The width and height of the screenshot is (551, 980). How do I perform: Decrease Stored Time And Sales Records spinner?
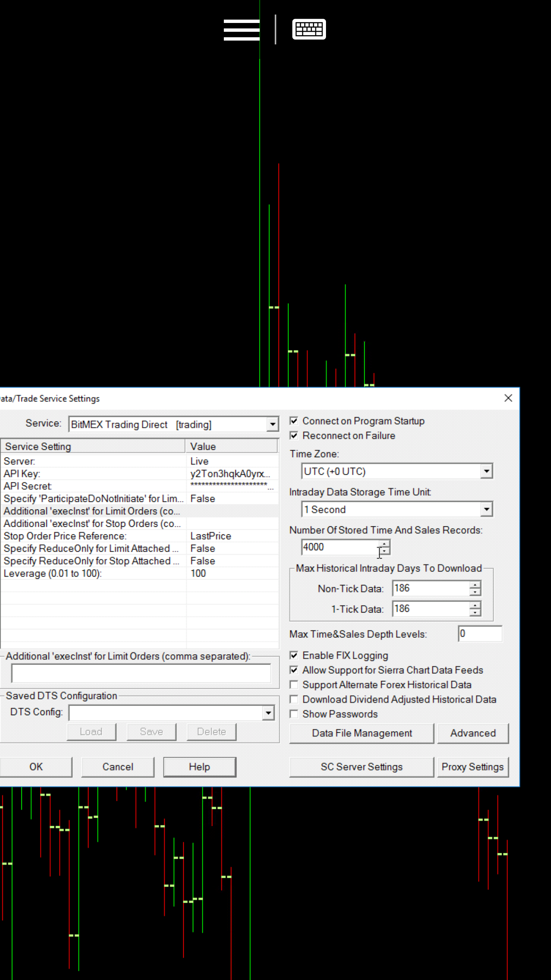(384, 551)
